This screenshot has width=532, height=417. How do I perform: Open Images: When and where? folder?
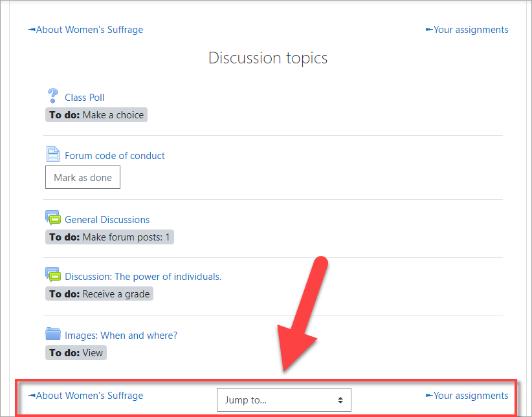coord(121,336)
